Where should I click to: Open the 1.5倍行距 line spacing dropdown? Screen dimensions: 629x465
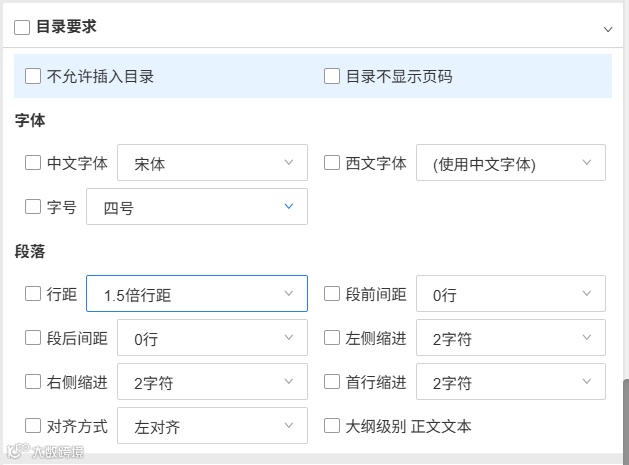coord(196,294)
